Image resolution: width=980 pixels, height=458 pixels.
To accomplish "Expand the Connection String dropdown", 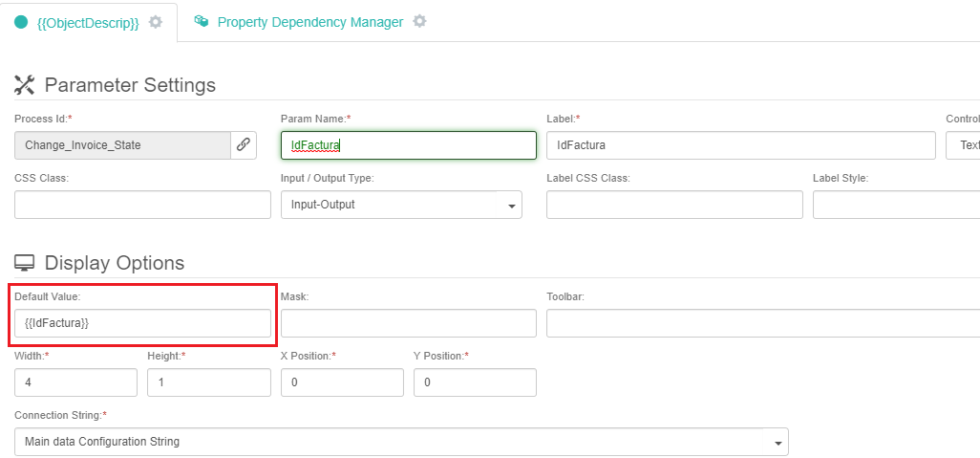I will (x=401, y=442).
